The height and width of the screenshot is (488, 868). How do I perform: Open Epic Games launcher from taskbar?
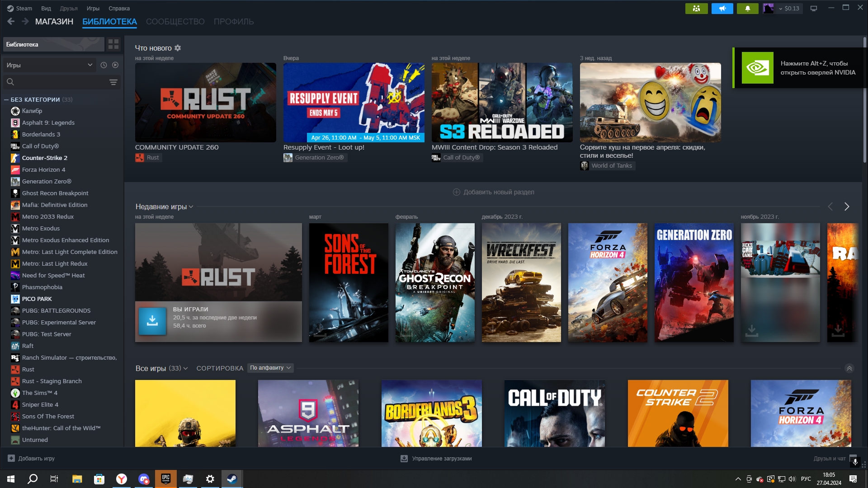(x=166, y=479)
